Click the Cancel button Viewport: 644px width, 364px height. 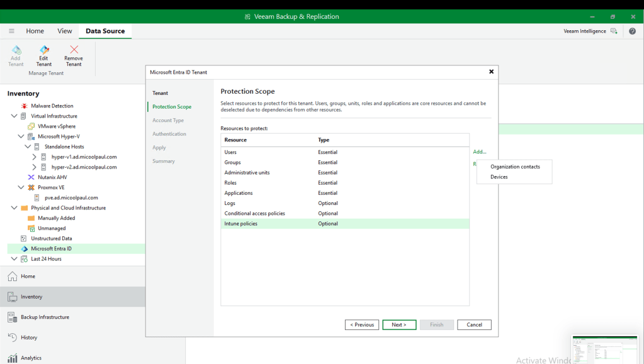[475, 324]
